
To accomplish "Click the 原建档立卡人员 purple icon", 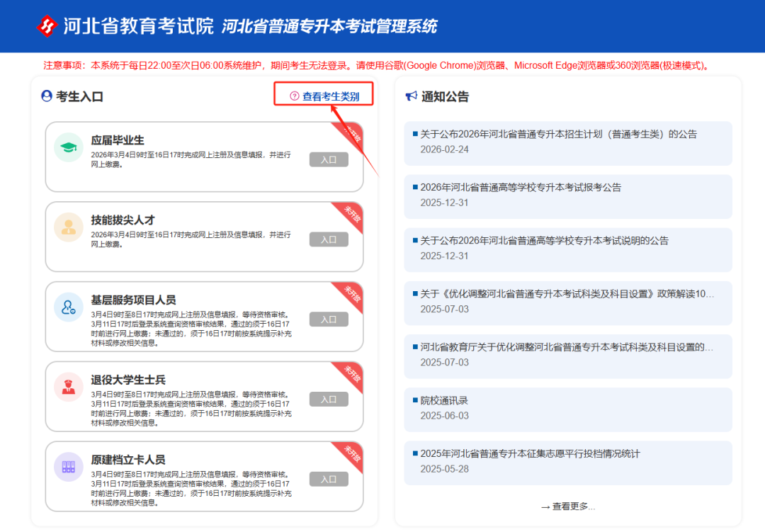I will (69, 467).
